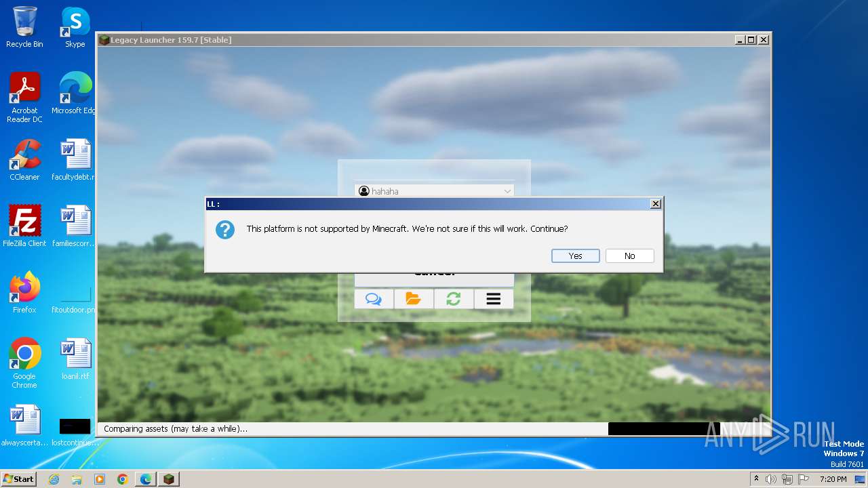Viewport: 868px width, 488px height.
Task: Click the network tray icon
Action: (x=787, y=479)
